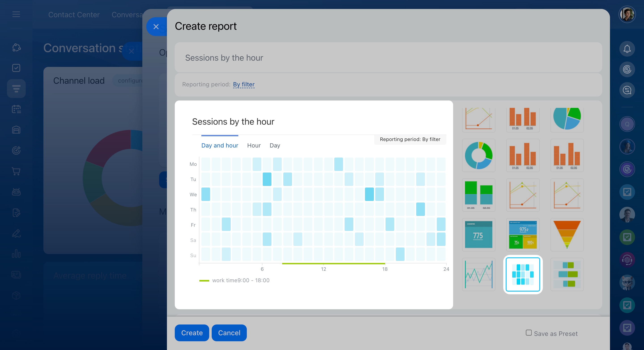Click the report title input field
This screenshot has height=350, width=644.
tap(388, 58)
